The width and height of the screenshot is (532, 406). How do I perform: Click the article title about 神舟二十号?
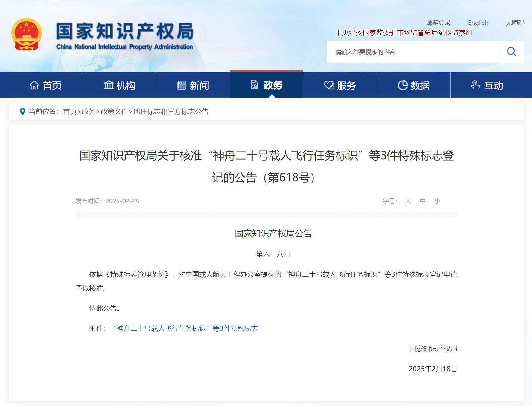point(266,166)
